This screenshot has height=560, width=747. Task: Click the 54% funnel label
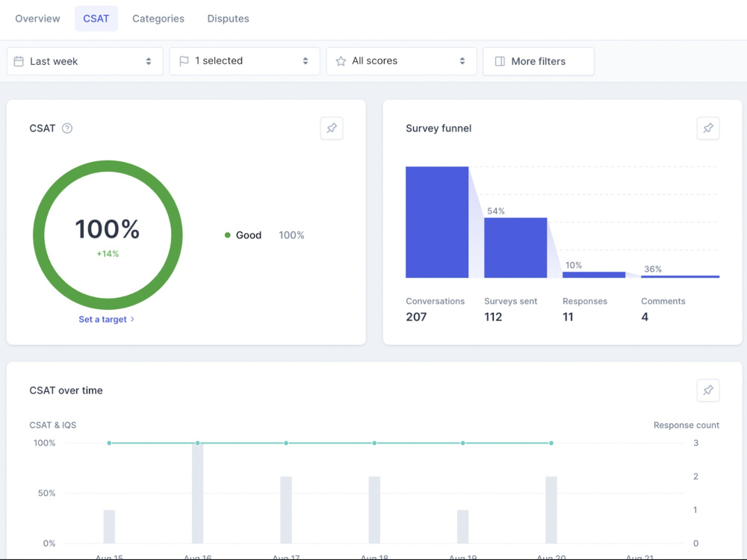(496, 211)
